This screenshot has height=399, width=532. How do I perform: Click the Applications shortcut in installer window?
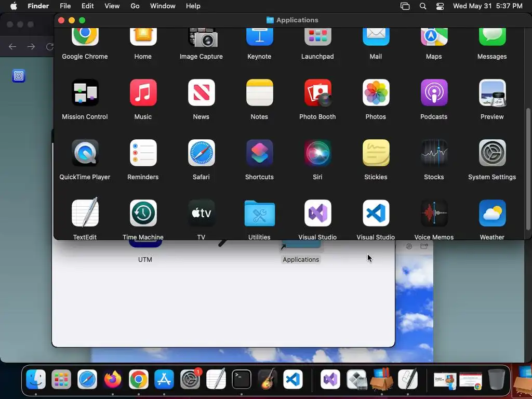pos(301,252)
